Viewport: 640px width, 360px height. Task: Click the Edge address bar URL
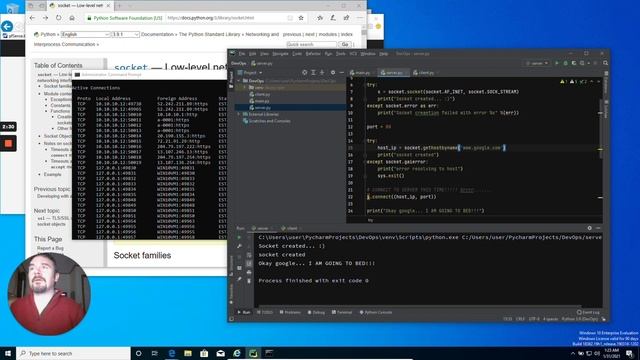coord(211,18)
